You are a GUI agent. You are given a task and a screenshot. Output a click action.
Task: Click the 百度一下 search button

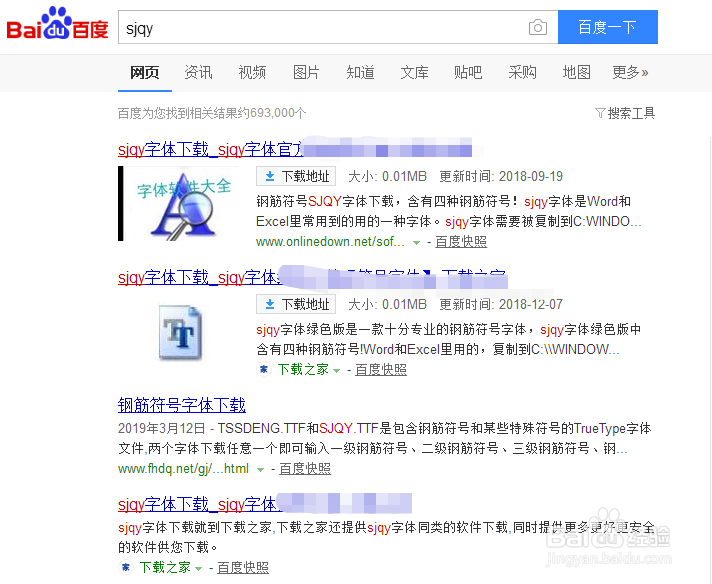(608, 27)
